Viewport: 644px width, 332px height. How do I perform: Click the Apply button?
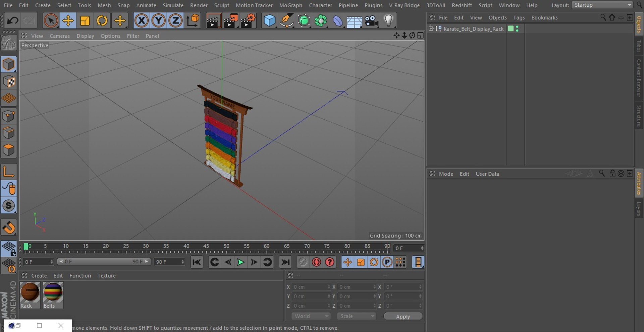pos(403,316)
